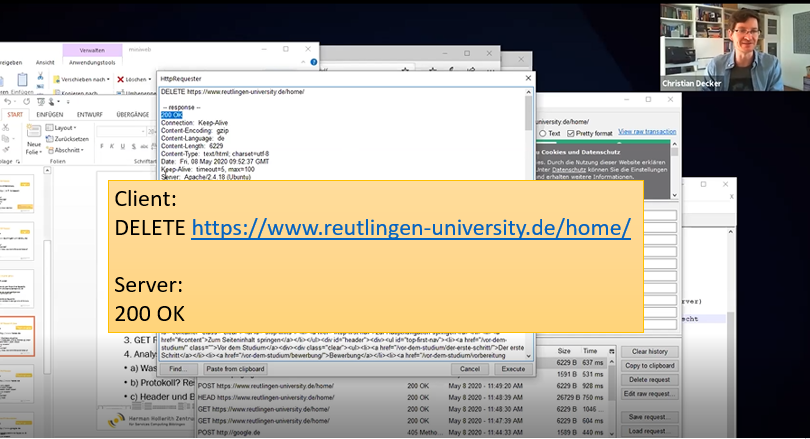
Task: Open the reutlingen-university.de link in the overlay
Action: click(411, 228)
